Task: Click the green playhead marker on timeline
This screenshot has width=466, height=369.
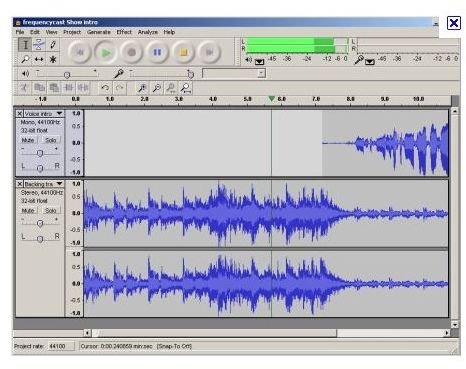Action: pyautogui.click(x=272, y=98)
